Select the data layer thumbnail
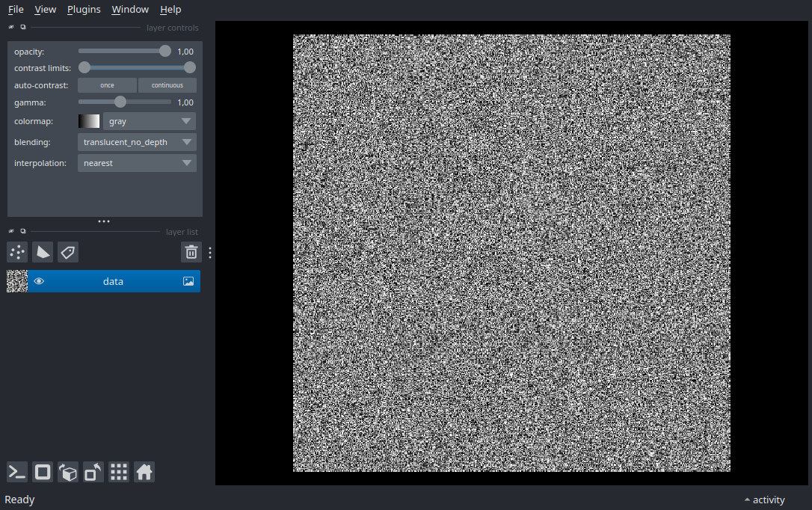The height and width of the screenshot is (510, 812). pos(17,281)
